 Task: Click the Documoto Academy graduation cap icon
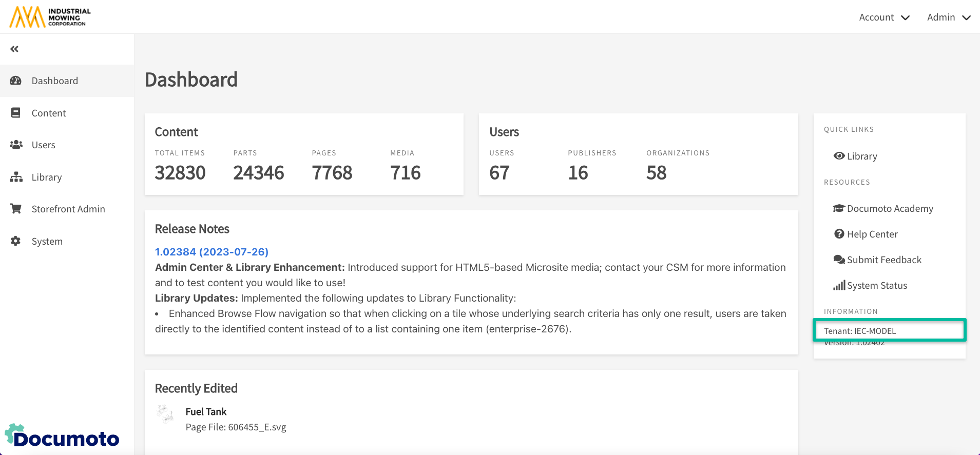click(839, 208)
